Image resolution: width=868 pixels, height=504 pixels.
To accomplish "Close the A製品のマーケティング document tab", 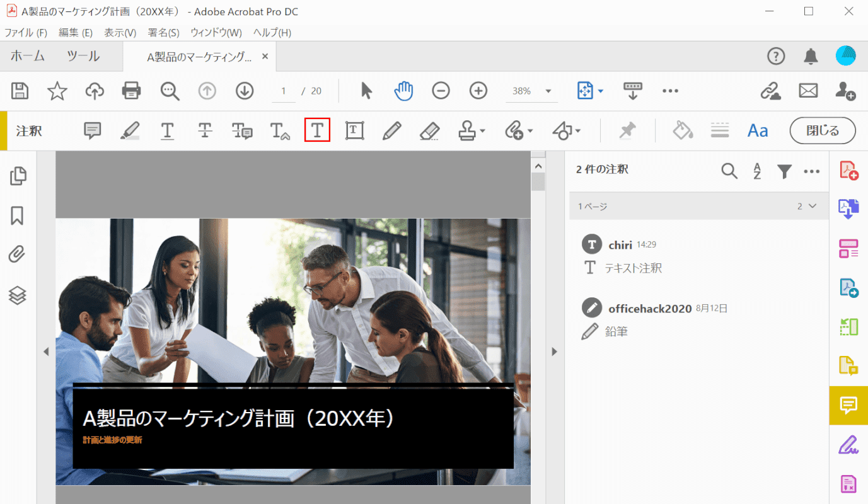I will click(265, 56).
